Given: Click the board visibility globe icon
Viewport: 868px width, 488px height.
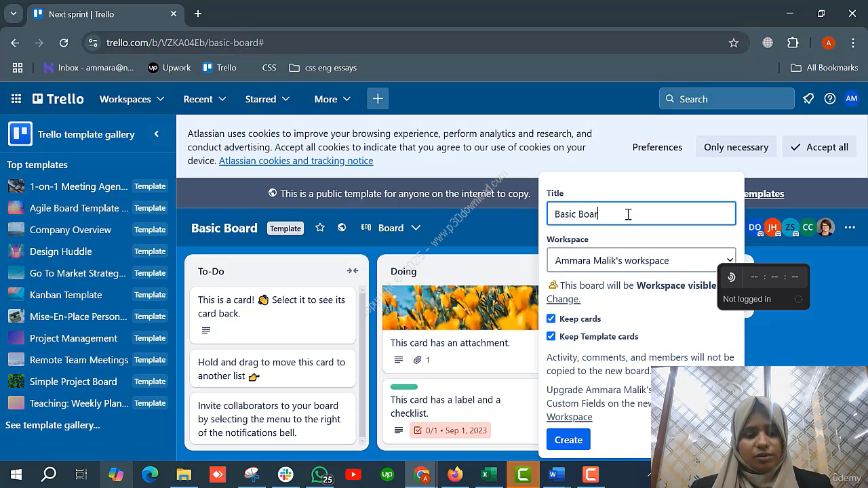Looking at the screenshot, I should pyautogui.click(x=342, y=228).
